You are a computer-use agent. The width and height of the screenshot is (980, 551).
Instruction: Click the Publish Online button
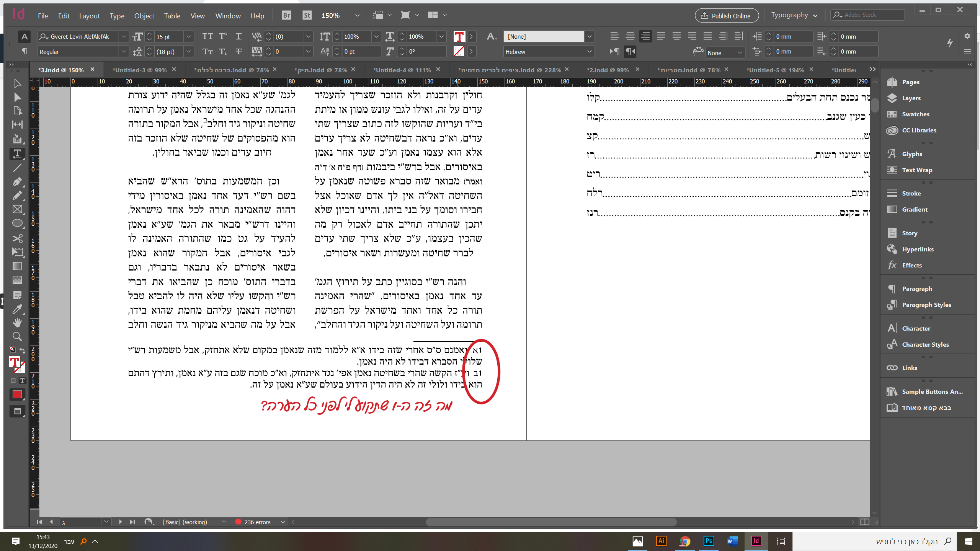pyautogui.click(x=726, y=16)
